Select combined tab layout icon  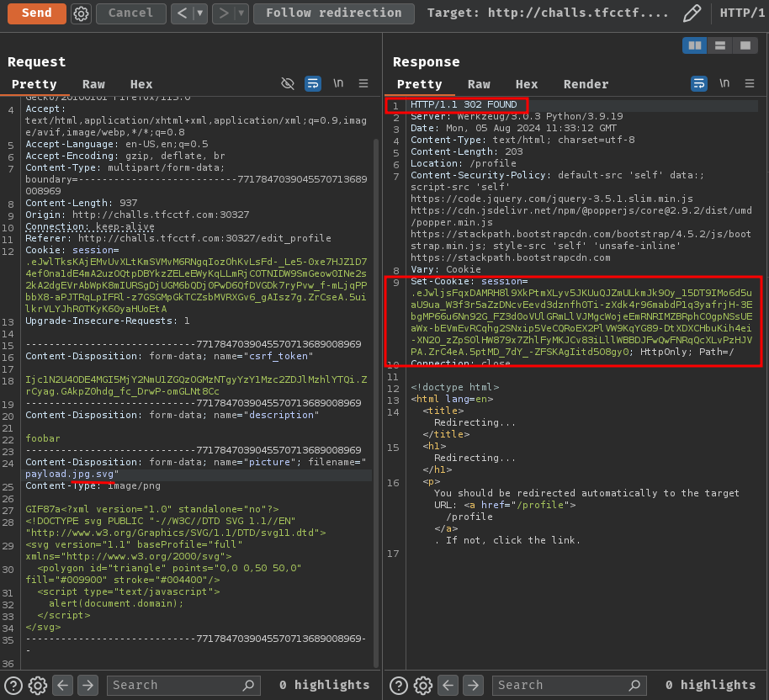click(745, 45)
